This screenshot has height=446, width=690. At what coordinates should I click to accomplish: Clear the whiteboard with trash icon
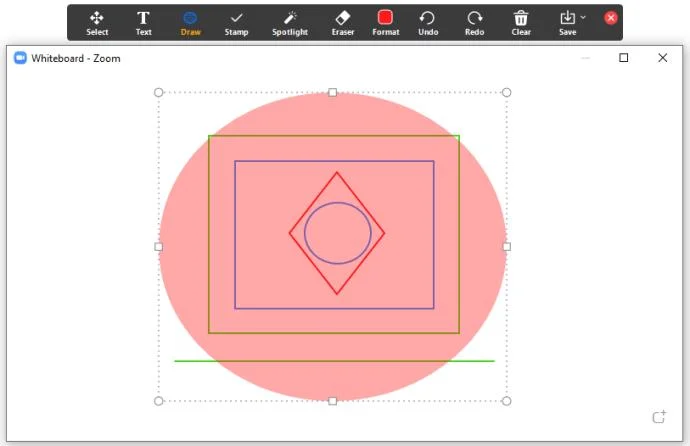pos(521,23)
